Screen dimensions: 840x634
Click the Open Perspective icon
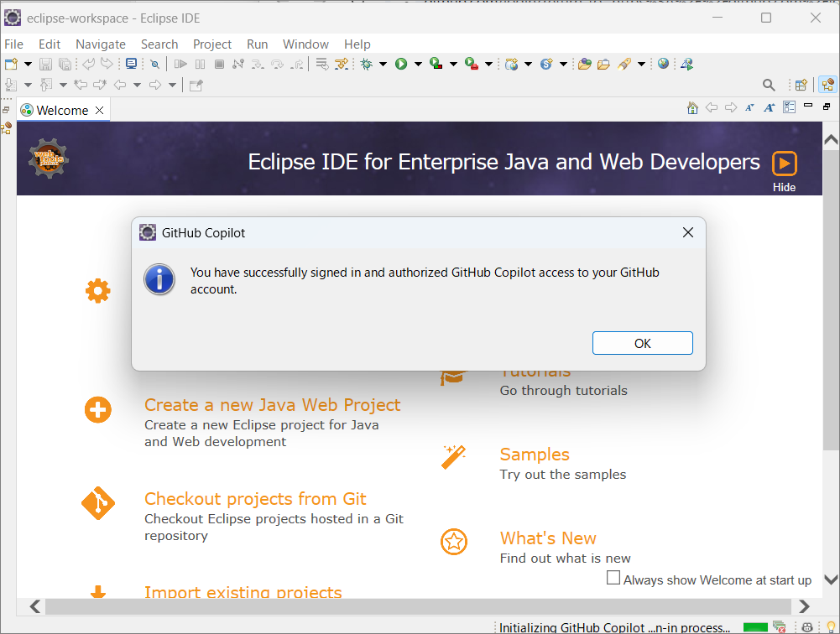coord(801,85)
